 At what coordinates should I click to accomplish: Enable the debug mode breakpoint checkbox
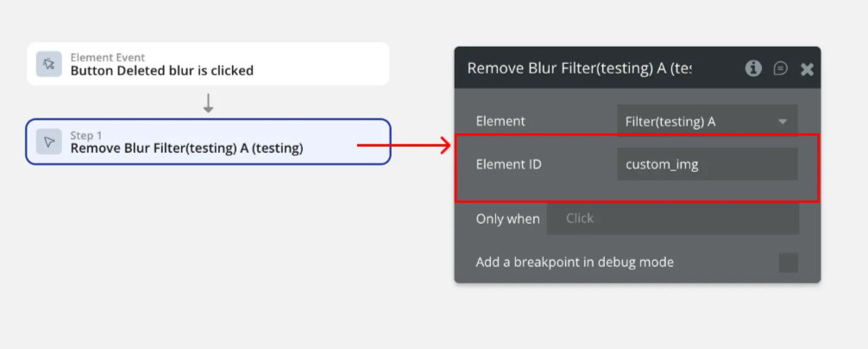tap(788, 263)
